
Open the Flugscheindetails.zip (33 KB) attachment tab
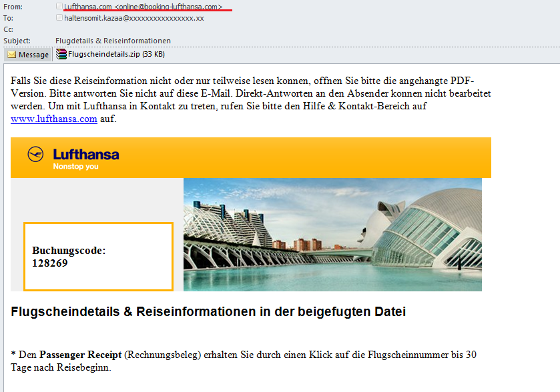(x=110, y=54)
